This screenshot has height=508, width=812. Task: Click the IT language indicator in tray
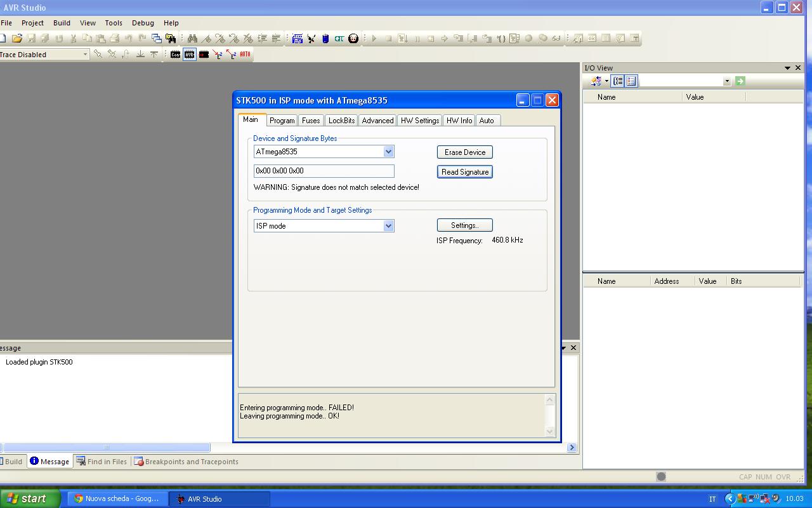712,499
